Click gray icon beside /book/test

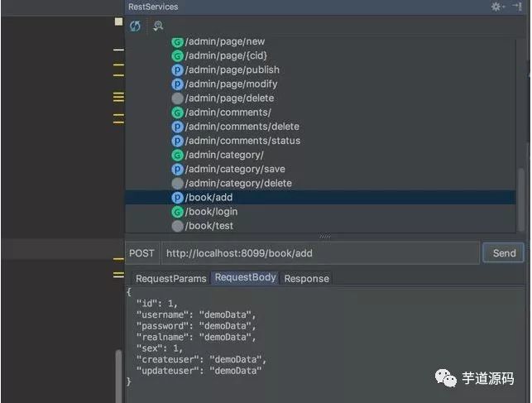[177, 226]
